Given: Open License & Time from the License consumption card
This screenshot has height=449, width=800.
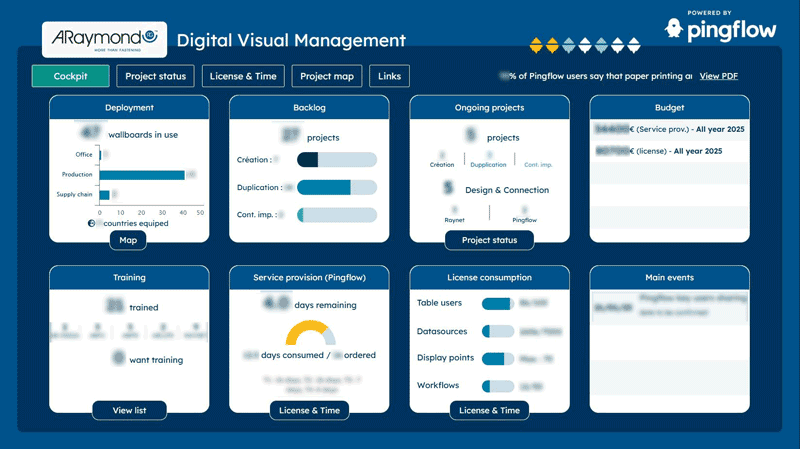Looking at the screenshot, I should click(x=489, y=410).
